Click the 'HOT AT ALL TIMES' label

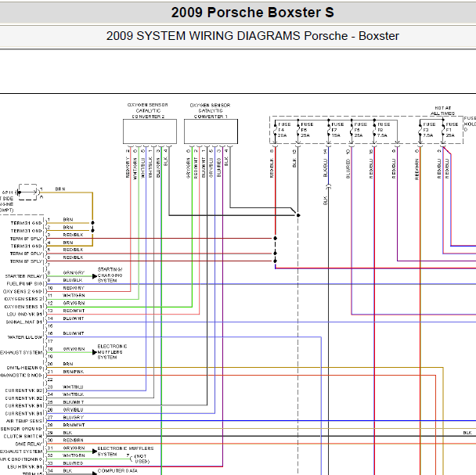pos(442,110)
